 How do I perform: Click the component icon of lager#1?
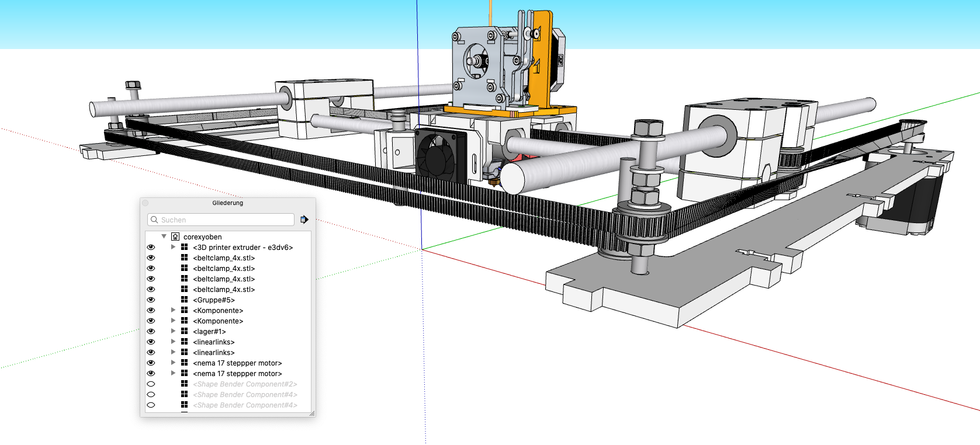(184, 332)
